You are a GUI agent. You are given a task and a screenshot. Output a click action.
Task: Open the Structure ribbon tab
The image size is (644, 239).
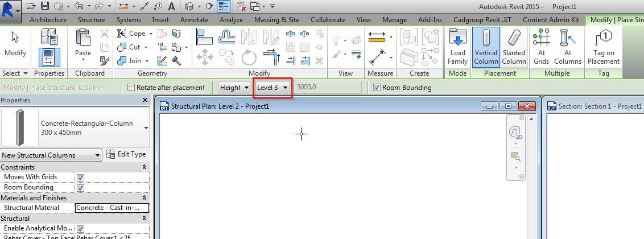click(92, 20)
